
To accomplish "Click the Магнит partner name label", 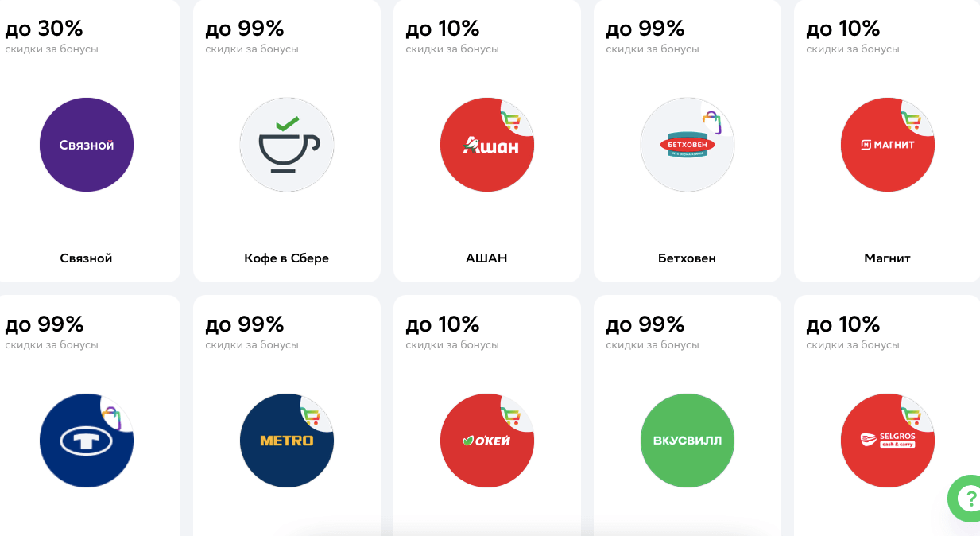I will [887, 258].
